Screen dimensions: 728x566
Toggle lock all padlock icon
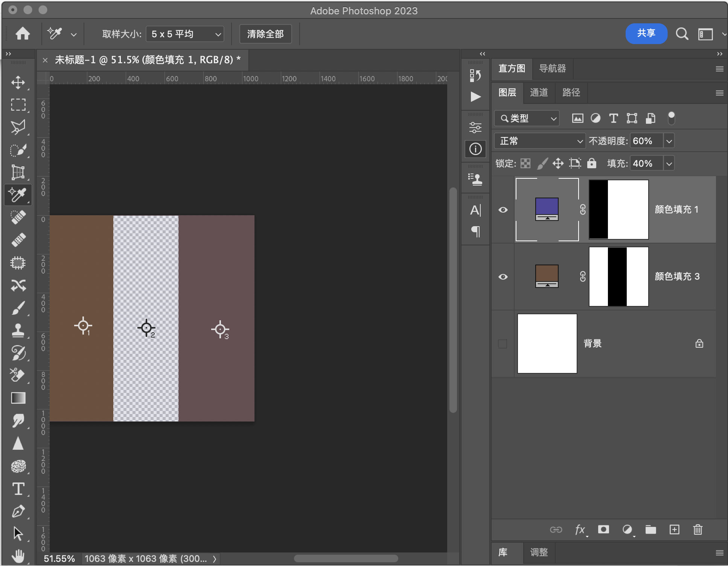click(592, 163)
